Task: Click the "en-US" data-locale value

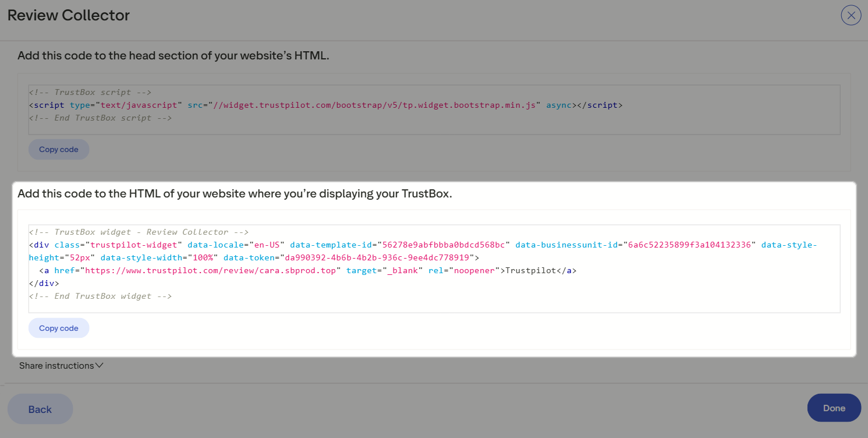Action: (x=268, y=245)
